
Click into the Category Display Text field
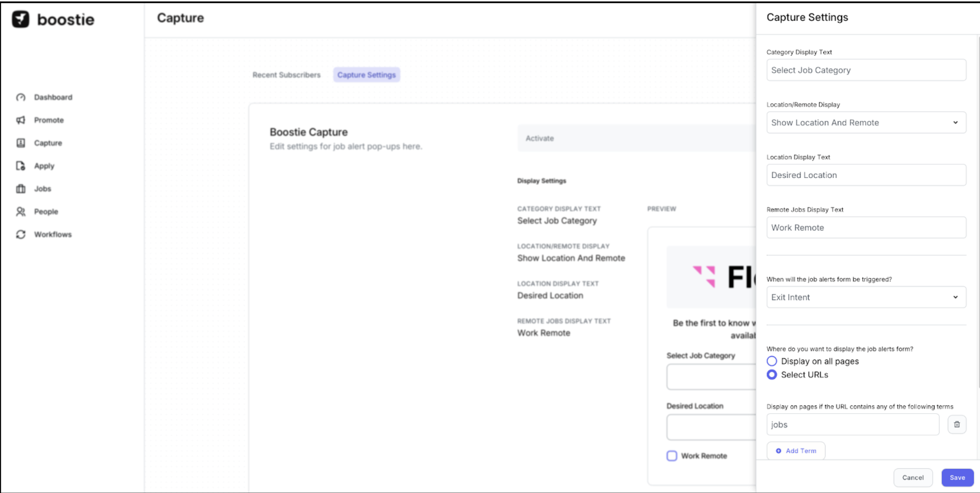(x=866, y=70)
